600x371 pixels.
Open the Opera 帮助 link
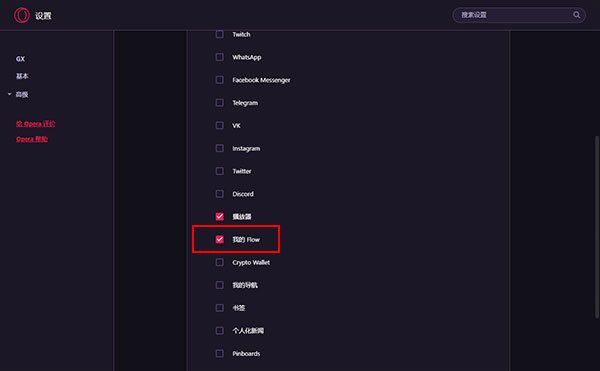point(32,139)
